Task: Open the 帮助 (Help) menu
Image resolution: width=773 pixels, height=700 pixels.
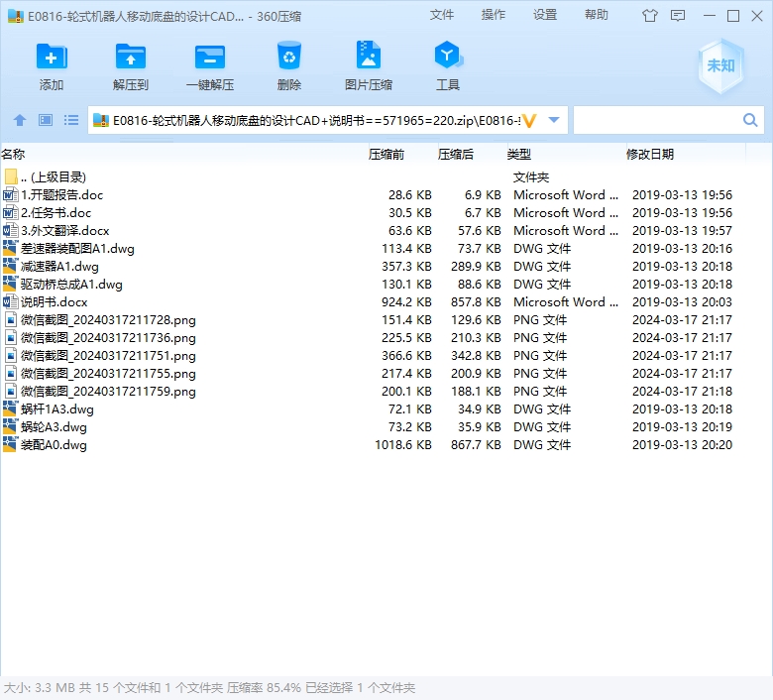Action: point(597,15)
